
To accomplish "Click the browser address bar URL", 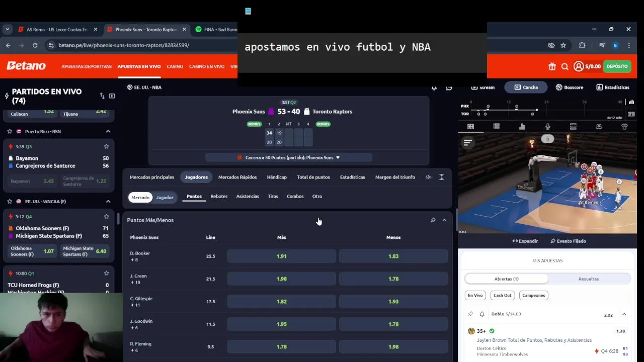I will tap(124, 45).
